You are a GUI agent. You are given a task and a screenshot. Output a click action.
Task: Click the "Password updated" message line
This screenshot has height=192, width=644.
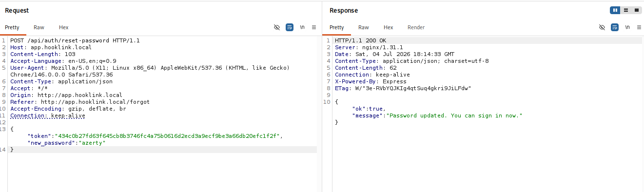(437, 115)
